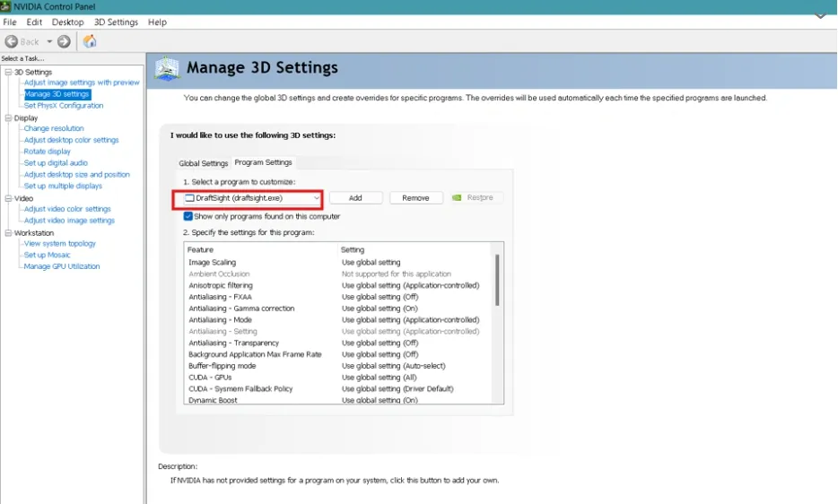The image size is (838, 504).
Task: Open View system topology
Action: (60, 243)
